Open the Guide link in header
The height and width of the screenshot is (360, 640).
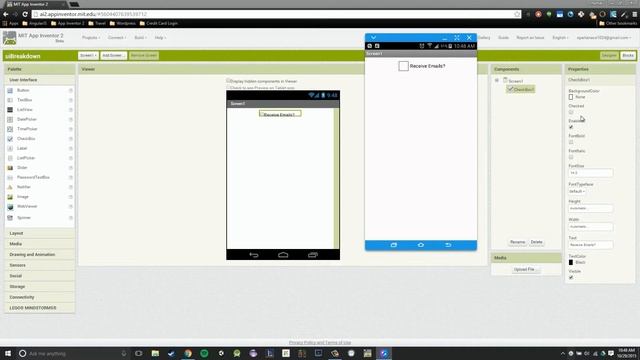[x=503, y=38]
